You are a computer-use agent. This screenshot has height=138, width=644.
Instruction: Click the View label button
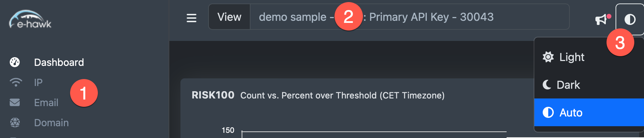tap(229, 17)
